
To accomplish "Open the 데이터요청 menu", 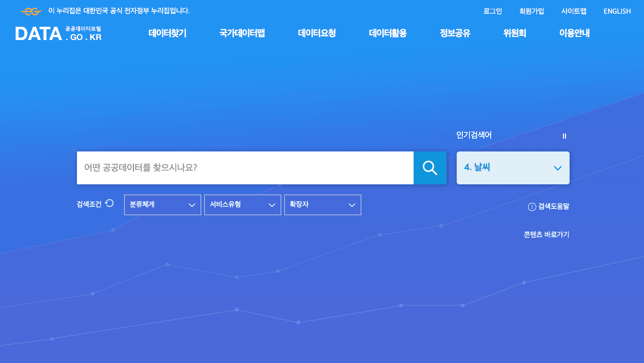I will click(x=317, y=33).
